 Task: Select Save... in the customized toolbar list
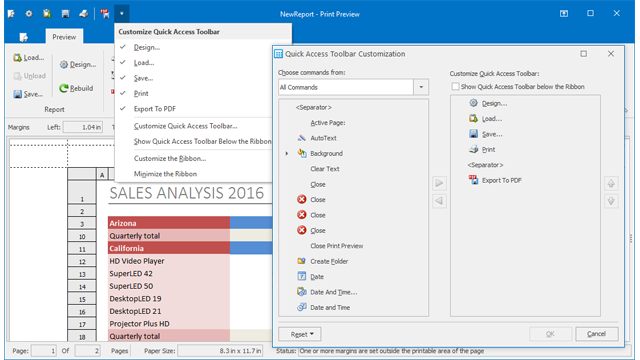(x=492, y=134)
